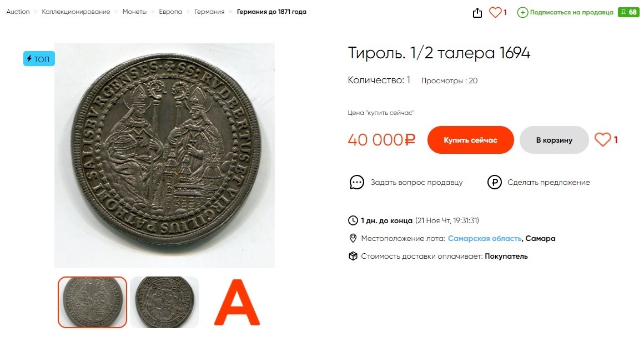Click the ruble icon to make an offer
Image resolution: width=644 pixels, height=362 pixels.
point(494,182)
